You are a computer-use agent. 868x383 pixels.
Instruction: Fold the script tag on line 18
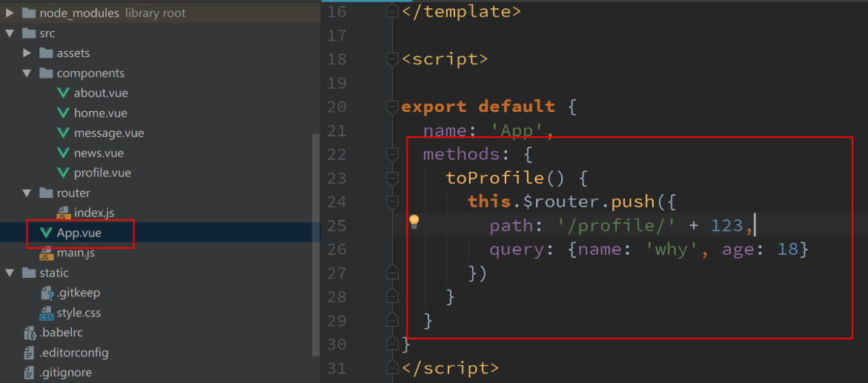tap(392, 59)
